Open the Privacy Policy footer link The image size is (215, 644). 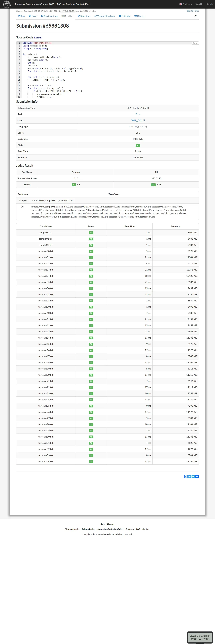click(88, 529)
